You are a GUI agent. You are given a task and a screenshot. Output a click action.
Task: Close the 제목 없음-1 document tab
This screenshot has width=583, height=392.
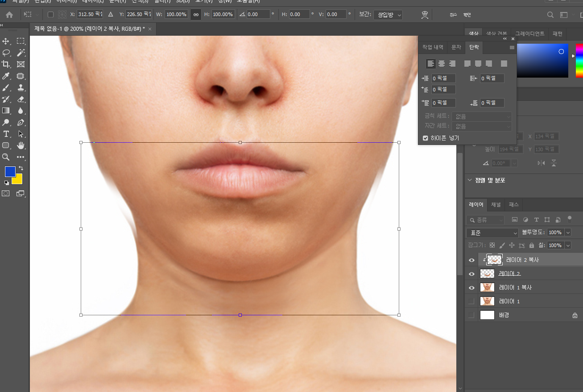(150, 29)
